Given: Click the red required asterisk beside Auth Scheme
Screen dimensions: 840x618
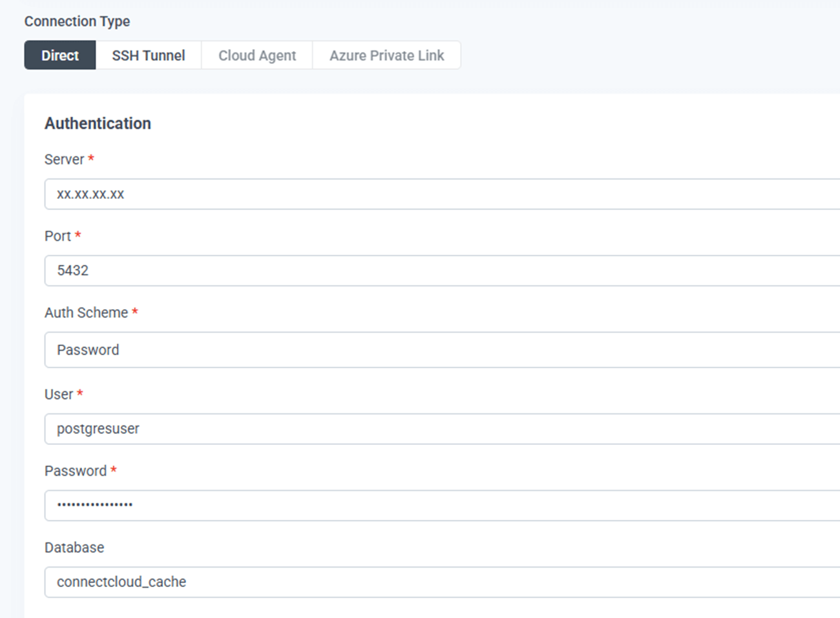Looking at the screenshot, I should pyautogui.click(x=135, y=311).
